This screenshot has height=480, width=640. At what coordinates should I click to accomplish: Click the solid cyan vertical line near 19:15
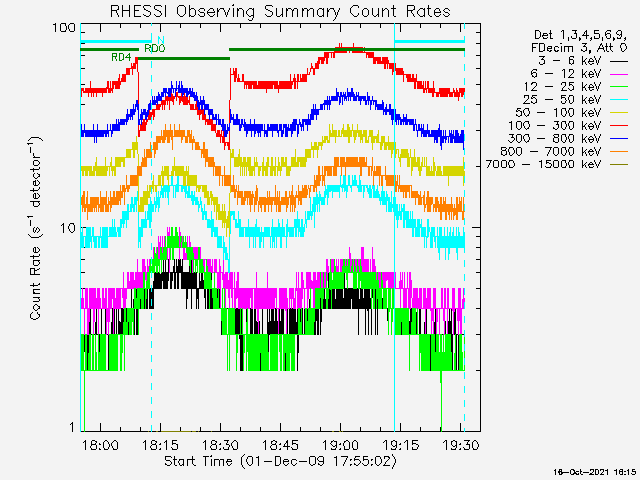394,227
